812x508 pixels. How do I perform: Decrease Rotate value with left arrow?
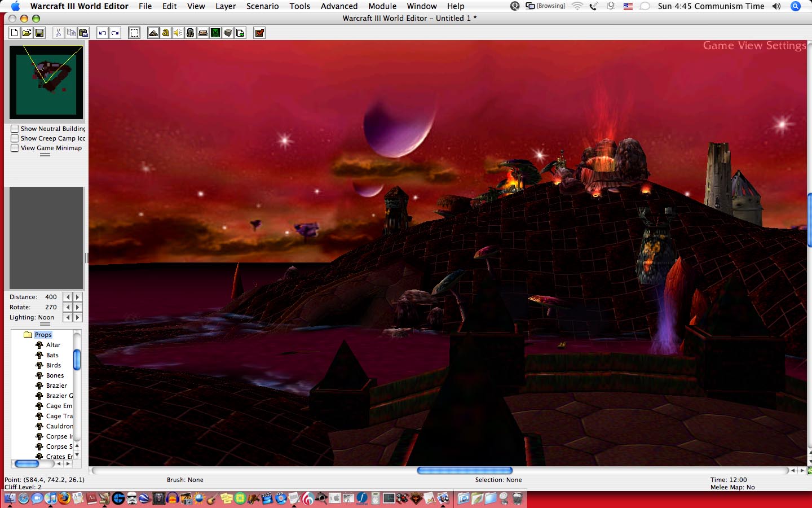point(68,307)
